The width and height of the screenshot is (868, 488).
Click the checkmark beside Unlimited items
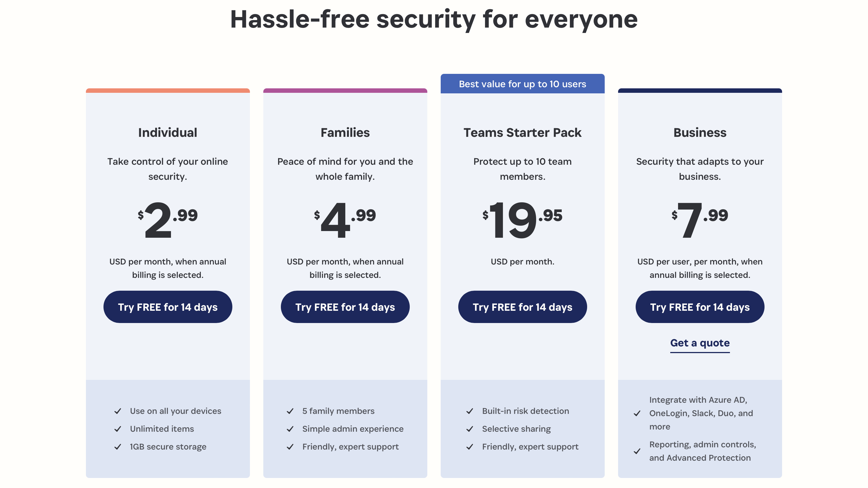(x=118, y=429)
